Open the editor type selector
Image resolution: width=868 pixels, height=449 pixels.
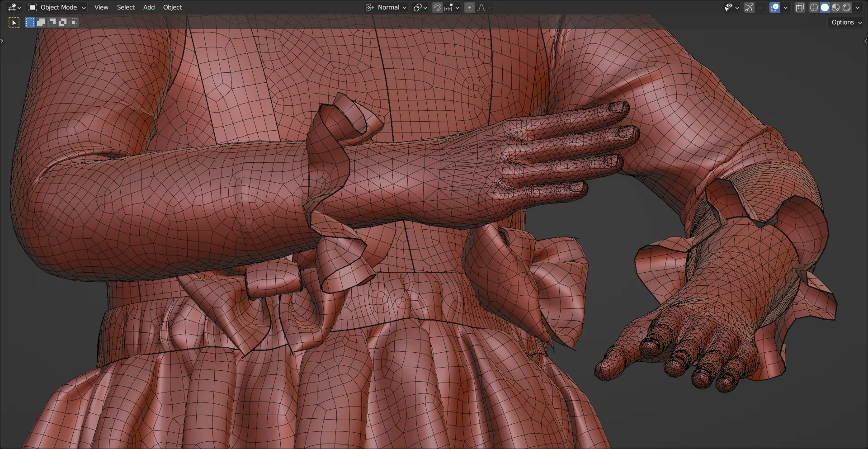tap(14, 7)
